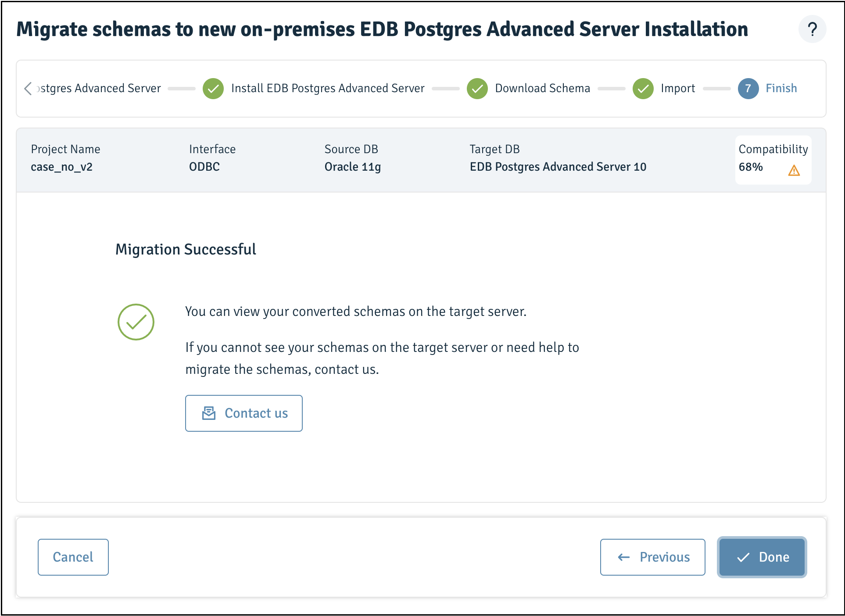Click the project name case_no_v2
The image size is (845, 616).
click(62, 167)
